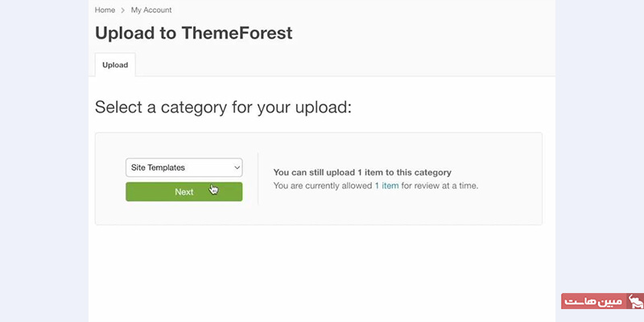Open the Site Templates category dropdown
The image size is (644, 322).
pos(184,167)
